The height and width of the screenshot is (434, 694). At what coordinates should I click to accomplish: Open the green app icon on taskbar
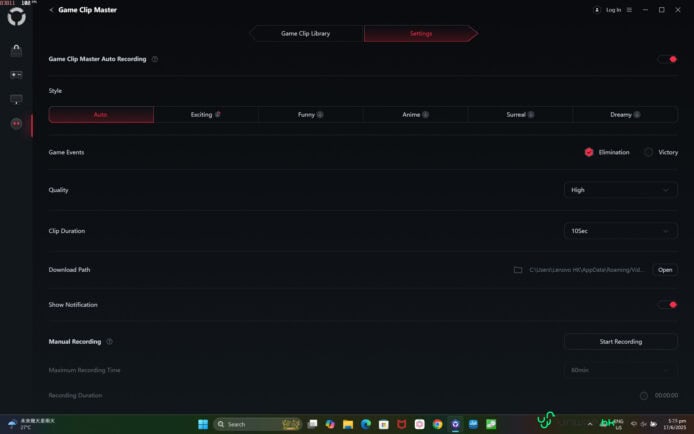pos(491,424)
